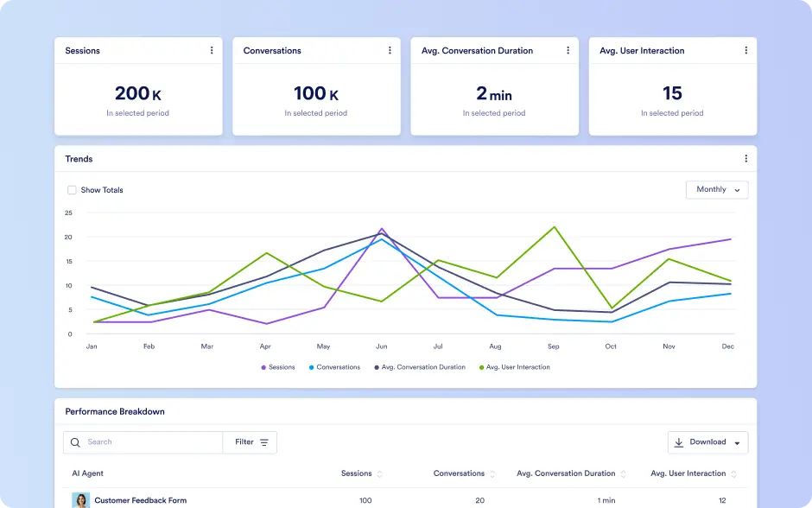Click the search magnifier icon

tap(75, 442)
